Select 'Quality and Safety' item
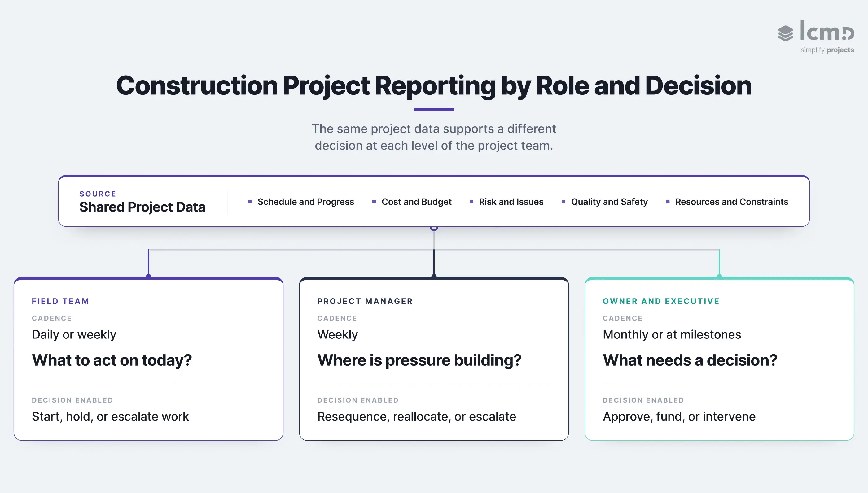868x493 pixels. pos(609,202)
